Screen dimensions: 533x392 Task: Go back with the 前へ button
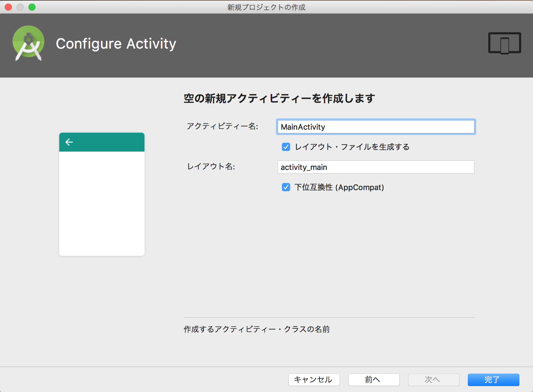[374, 380]
